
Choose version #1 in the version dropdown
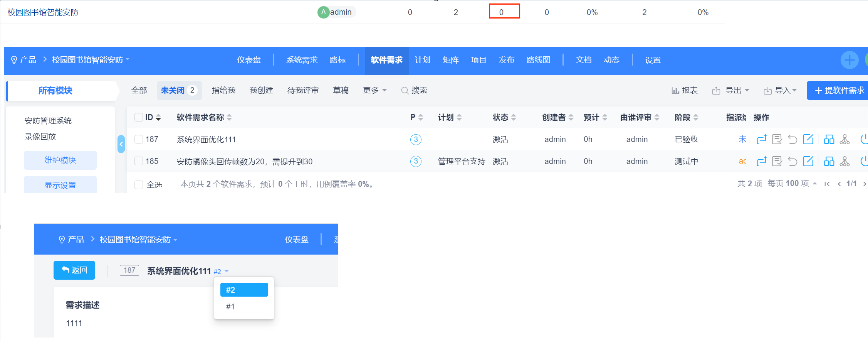[230, 307]
